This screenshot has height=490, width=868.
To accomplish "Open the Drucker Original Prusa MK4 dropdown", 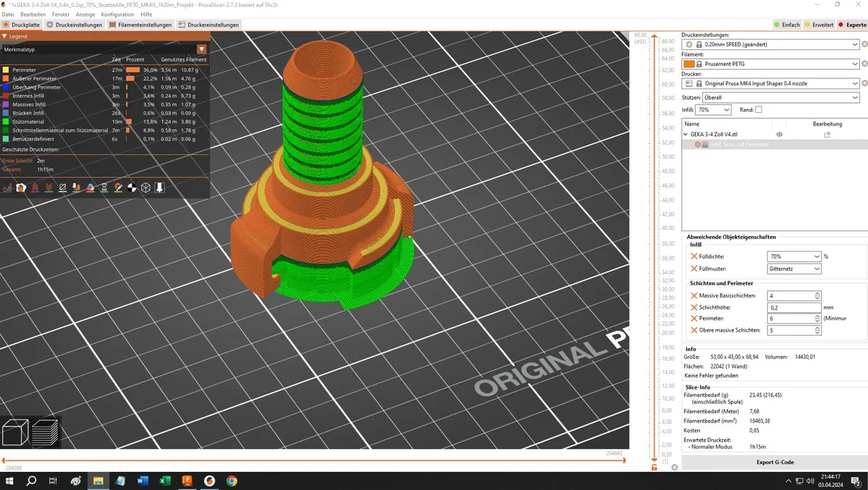I will (x=771, y=84).
